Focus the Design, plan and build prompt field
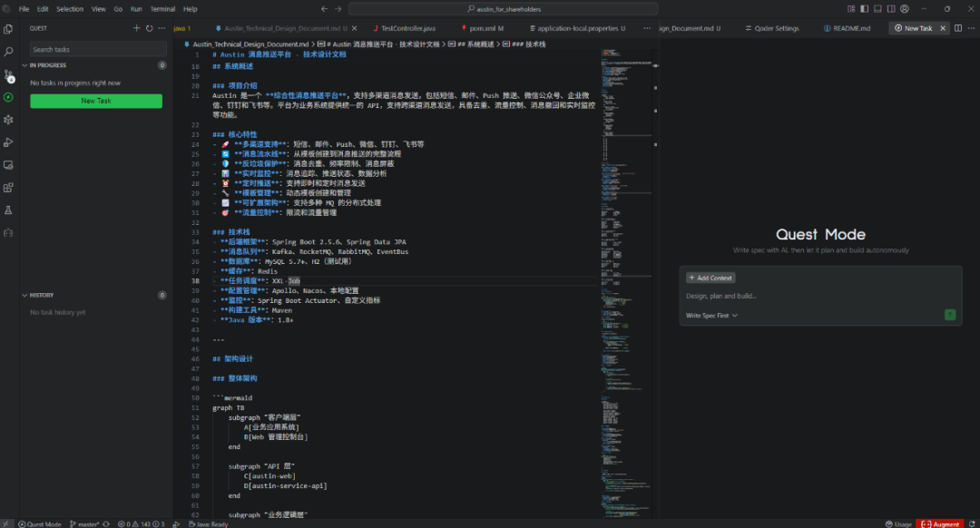This screenshot has height=528, width=980. [x=820, y=296]
